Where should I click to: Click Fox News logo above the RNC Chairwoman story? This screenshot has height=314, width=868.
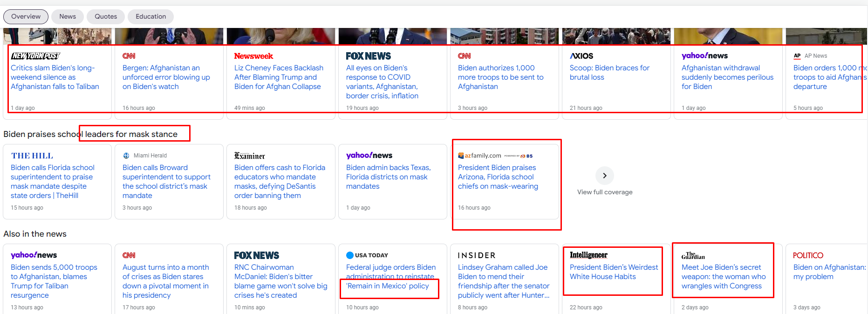pos(257,255)
